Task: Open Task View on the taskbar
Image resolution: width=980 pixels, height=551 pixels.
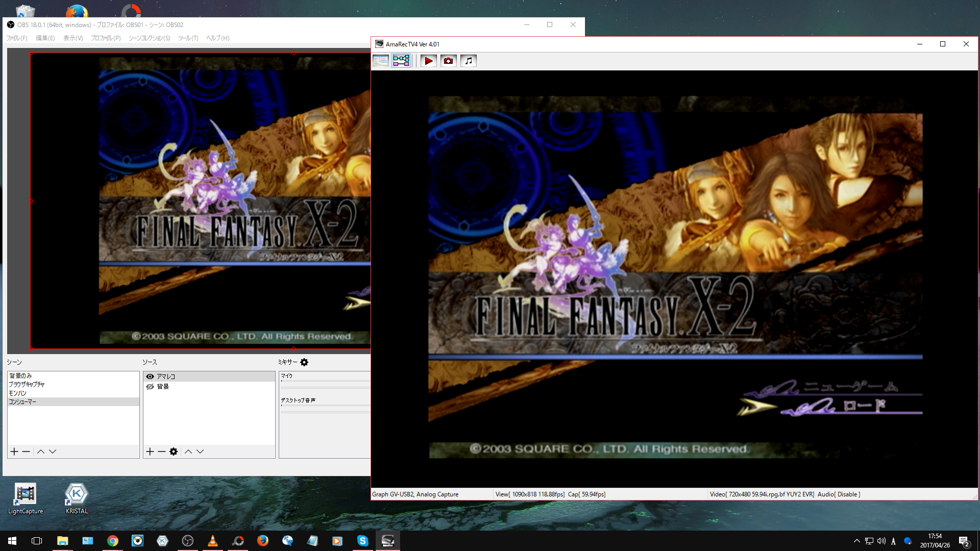Action: coord(37,541)
